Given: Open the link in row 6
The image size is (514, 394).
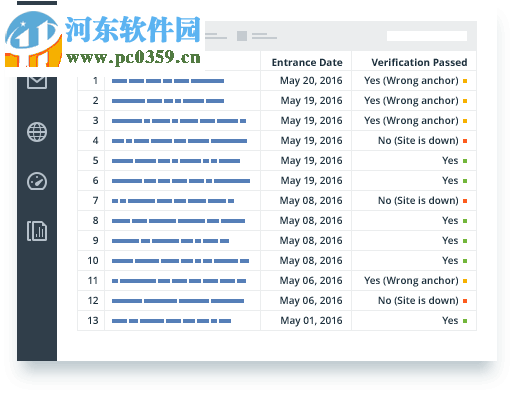Looking at the screenshot, I should point(181,181).
